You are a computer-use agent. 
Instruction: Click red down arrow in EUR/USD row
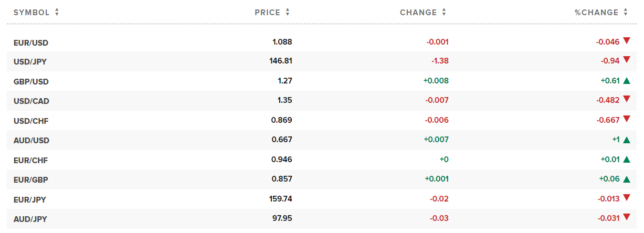pos(626,41)
